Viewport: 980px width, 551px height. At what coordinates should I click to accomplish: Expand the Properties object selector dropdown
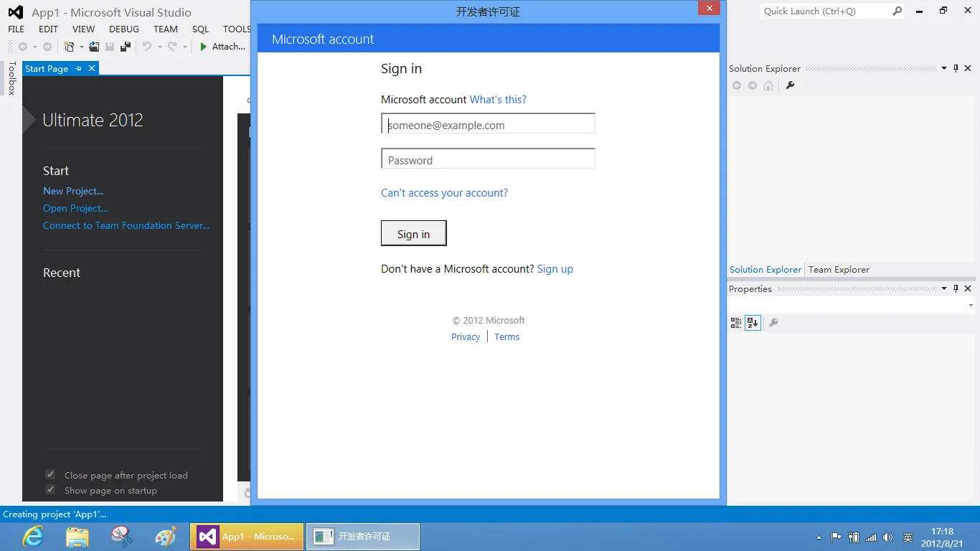(x=971, y=306)
